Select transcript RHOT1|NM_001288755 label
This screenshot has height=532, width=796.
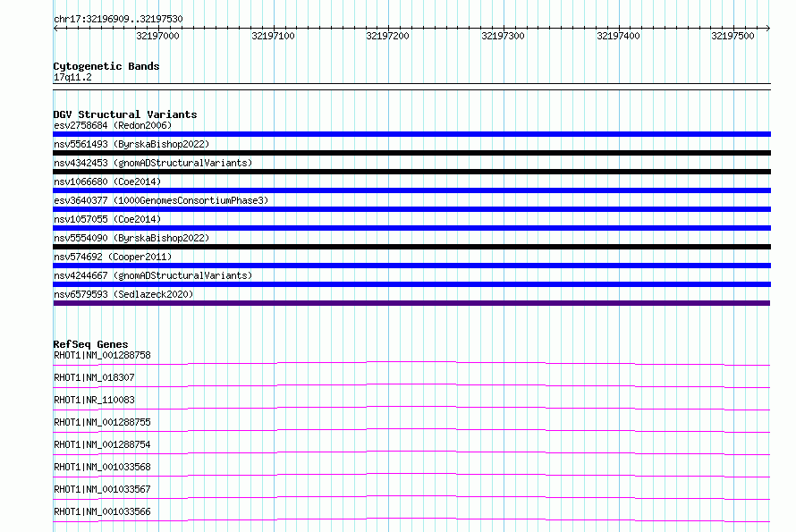102,422
